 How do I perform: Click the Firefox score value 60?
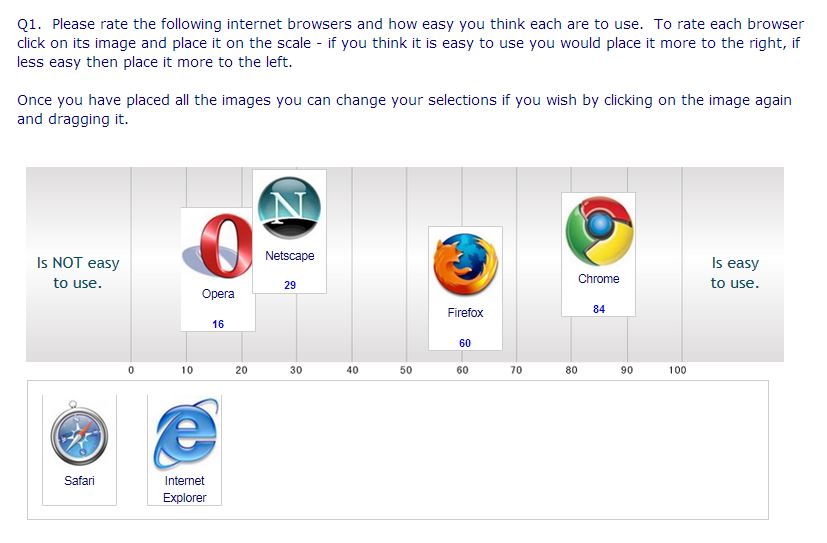(x=465, y=343)
